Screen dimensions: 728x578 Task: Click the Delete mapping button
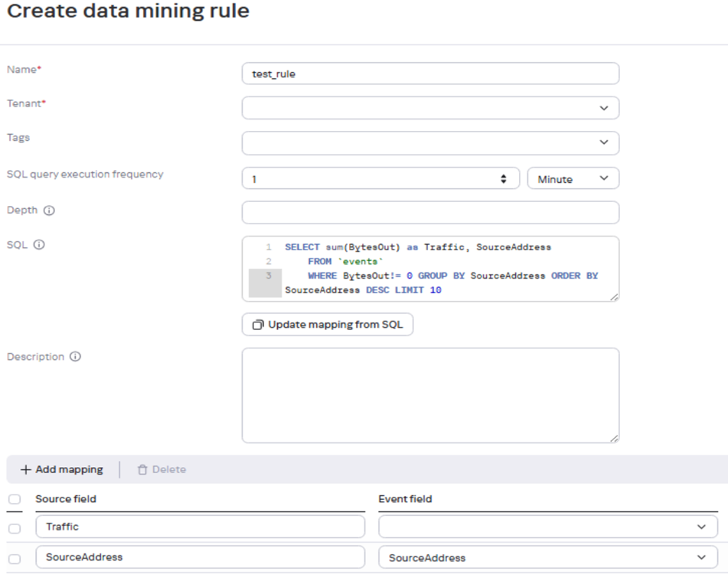pyautogui.click(x=162, y=469)
